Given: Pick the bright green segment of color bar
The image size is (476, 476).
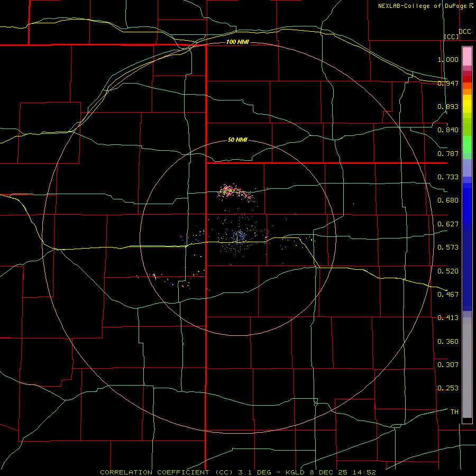Looking at the screenshot, I should tap(467, 144).
